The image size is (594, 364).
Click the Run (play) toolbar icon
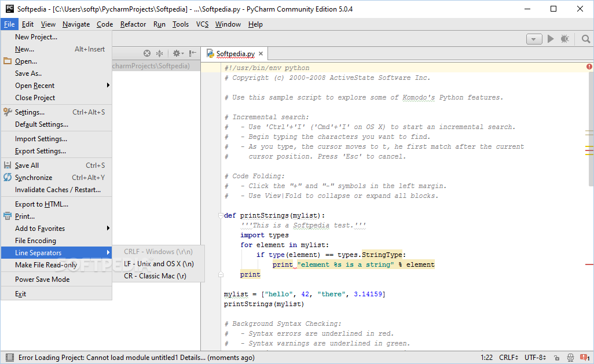(x=551, y=39)
